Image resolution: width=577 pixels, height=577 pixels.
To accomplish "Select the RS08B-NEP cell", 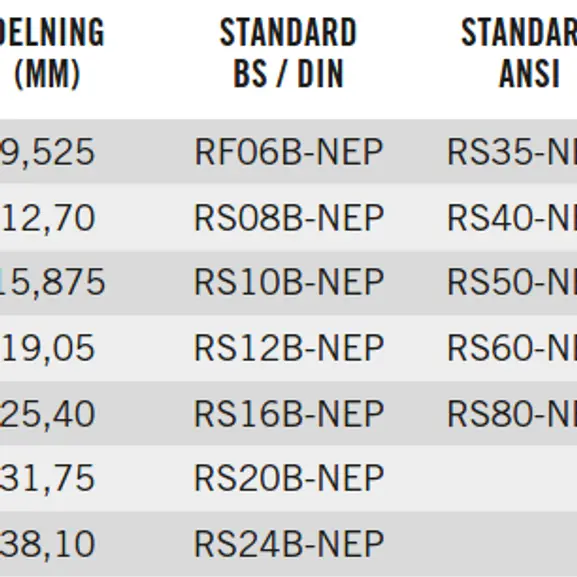I will (x=289, y=217).
